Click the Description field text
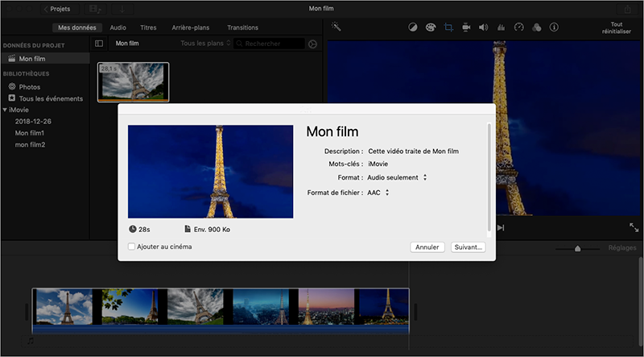 point(413,151)
